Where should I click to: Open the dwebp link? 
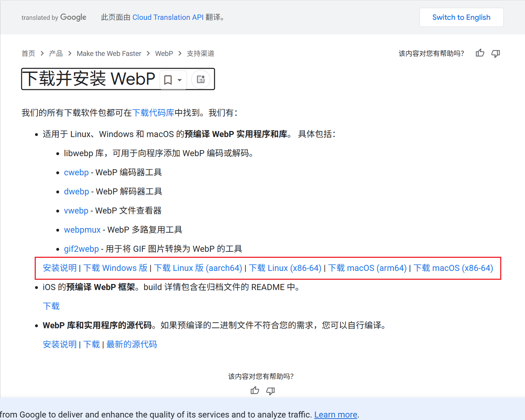pyautogui.click(x=76, y=192)
